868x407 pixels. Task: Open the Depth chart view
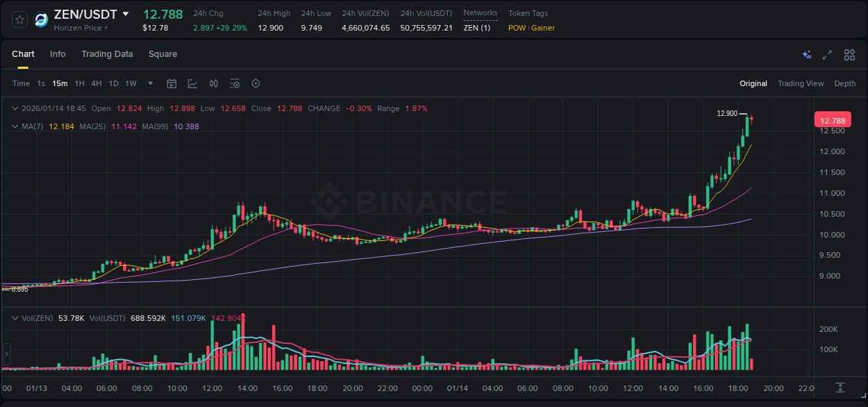844,83
